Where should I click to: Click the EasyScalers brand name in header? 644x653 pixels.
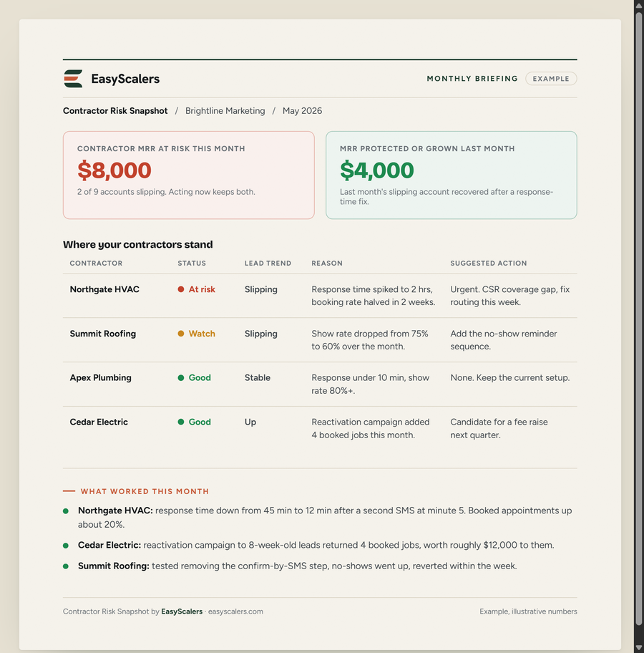(x=125, y=79)
